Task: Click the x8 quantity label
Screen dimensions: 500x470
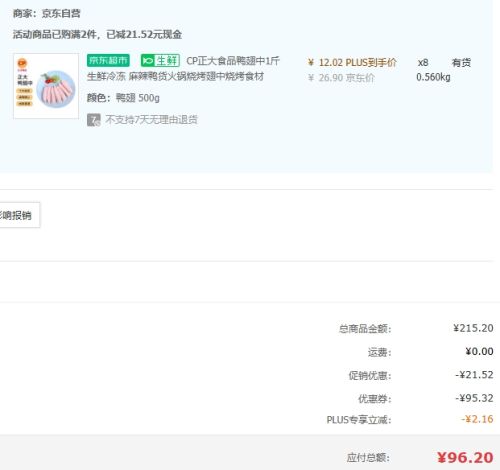Action: click(423, 63)
